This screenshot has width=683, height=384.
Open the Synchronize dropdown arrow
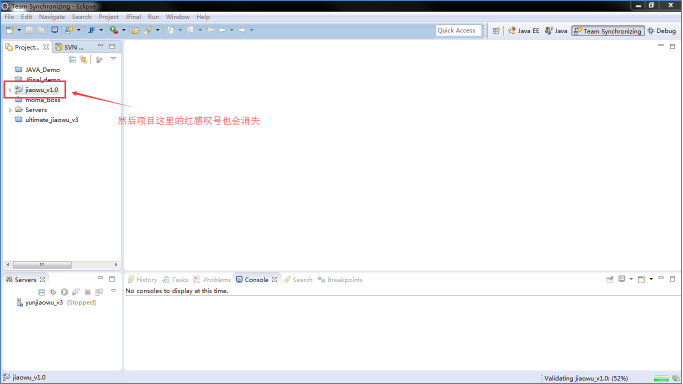(x=78, y=30)
